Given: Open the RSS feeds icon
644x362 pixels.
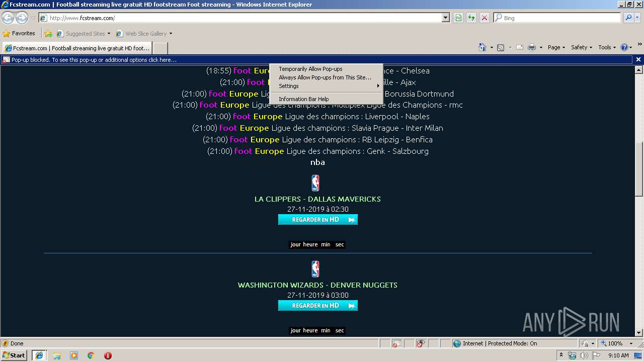Looking at the screenshot, I should (x=501, y=47).
